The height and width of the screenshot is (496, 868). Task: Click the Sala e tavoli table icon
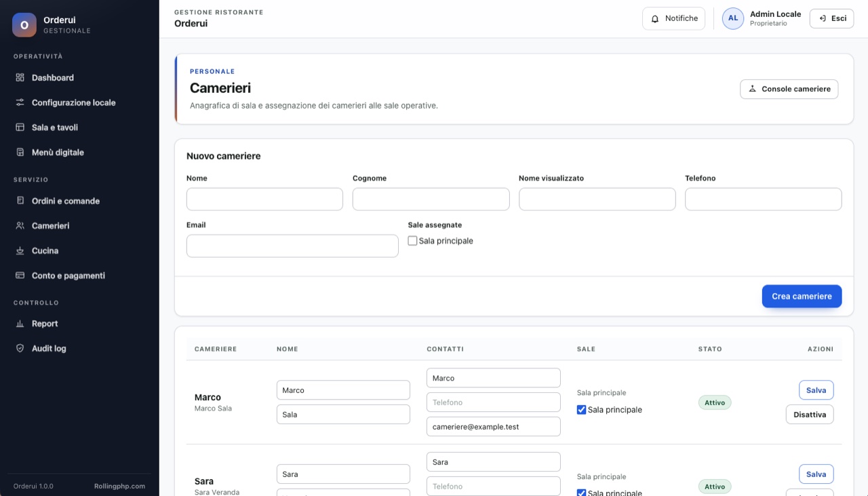pos(20,128)
